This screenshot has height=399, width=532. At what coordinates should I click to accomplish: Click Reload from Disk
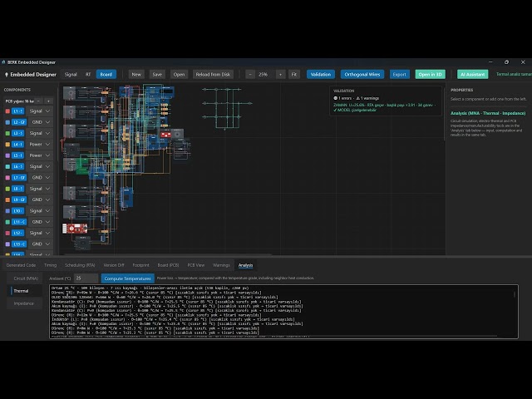[x=213, y=74]
